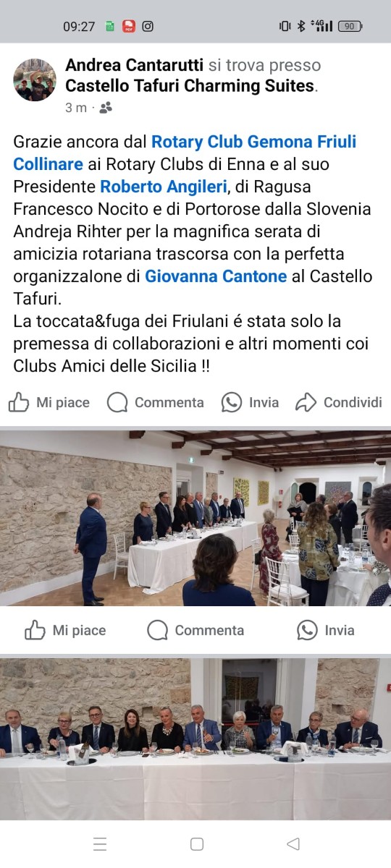Screen dimensions: 391x868
Task: Tap the comment bubble icon under first photo
Action: point(157,630)
